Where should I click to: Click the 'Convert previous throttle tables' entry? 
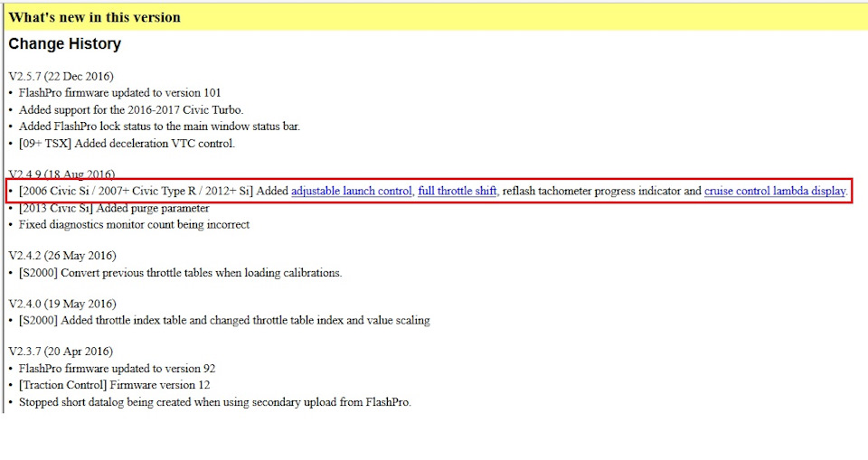(181, 273)
